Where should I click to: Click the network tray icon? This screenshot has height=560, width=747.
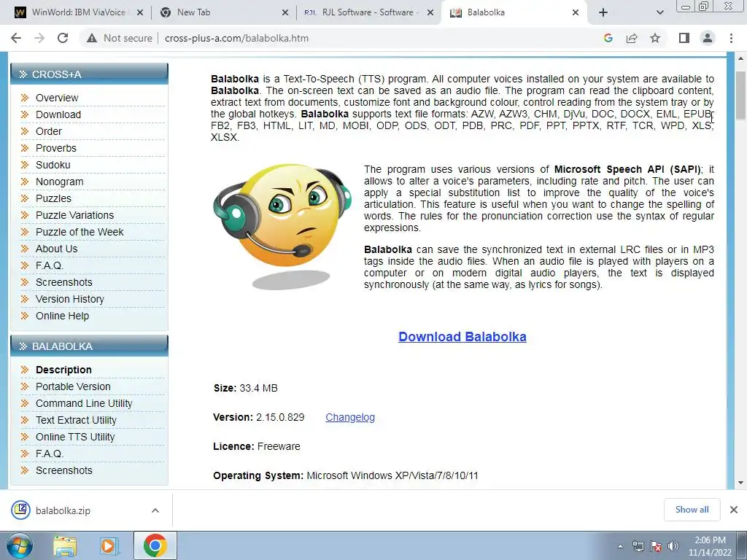click(638, 546)
